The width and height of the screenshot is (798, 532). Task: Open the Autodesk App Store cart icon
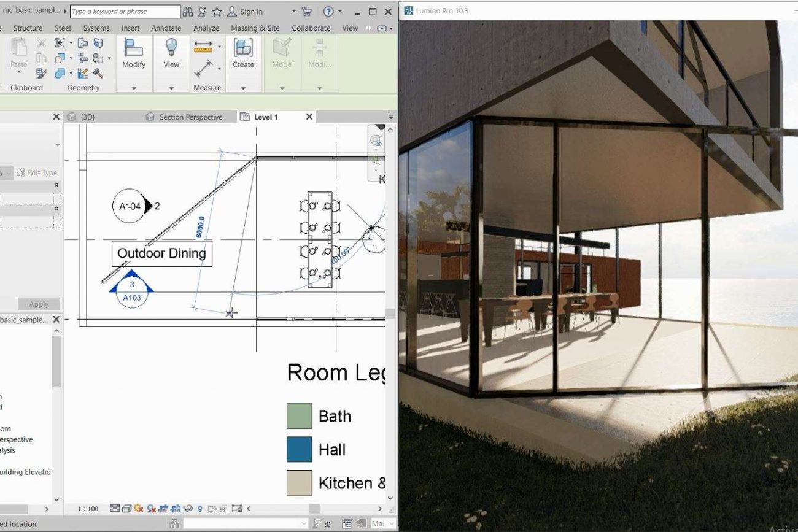pyautogui.click(x=307, y=12)
